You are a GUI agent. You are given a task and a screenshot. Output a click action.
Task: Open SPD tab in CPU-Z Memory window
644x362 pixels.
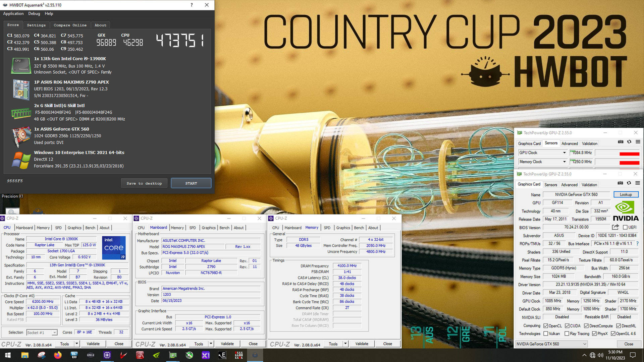point(327,228)
